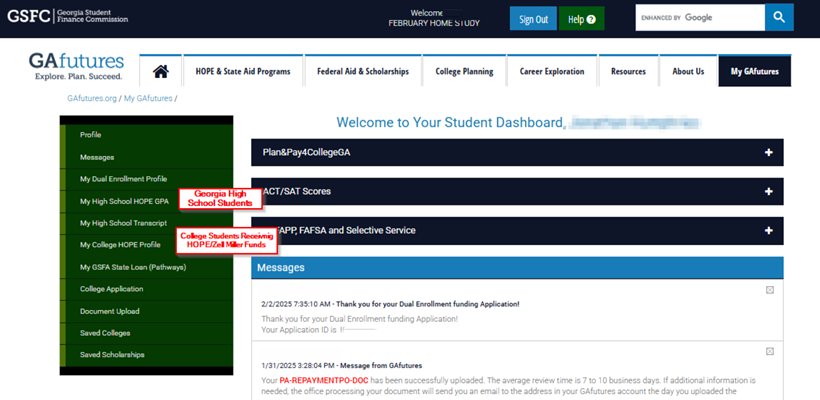This screenshot has height=400, width=820.
Task: Click the PA-REPAYMENTPO-DOC red text
Action: 324,380
